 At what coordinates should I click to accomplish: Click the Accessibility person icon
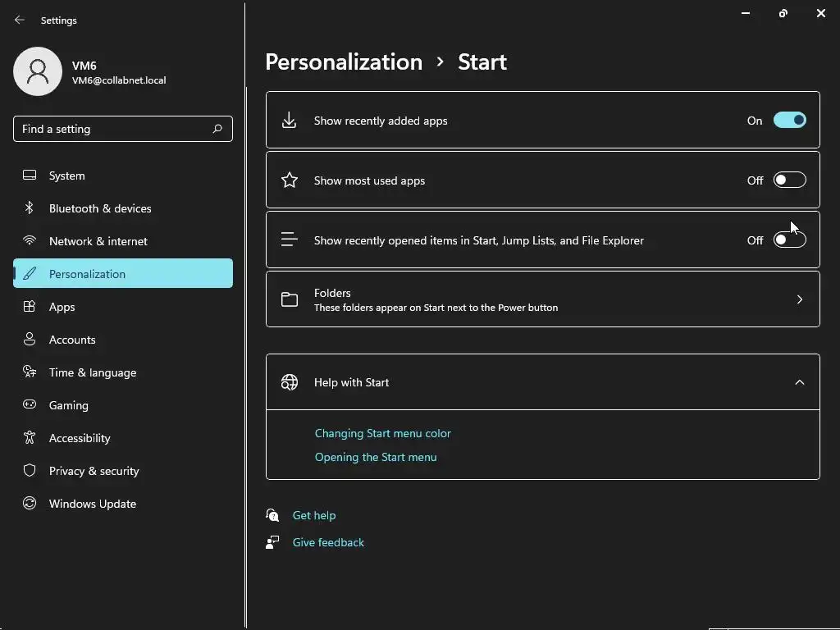30,438
